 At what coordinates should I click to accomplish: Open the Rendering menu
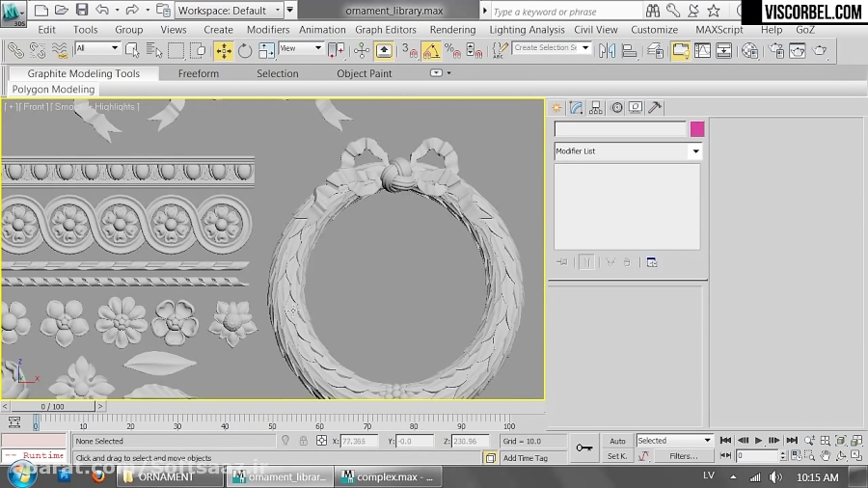coord(452,30)
